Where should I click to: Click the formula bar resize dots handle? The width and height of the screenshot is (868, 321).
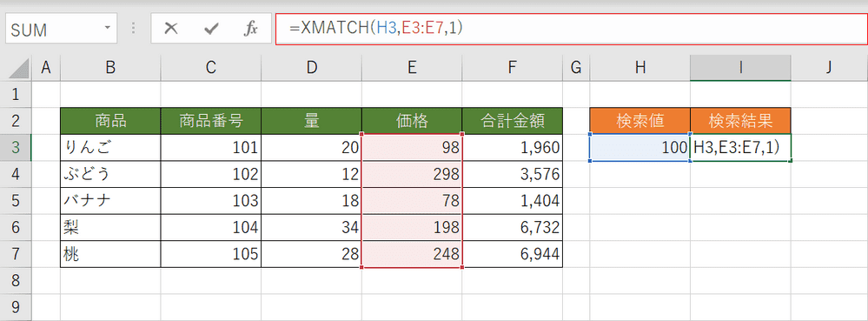[x=133, y=29]
